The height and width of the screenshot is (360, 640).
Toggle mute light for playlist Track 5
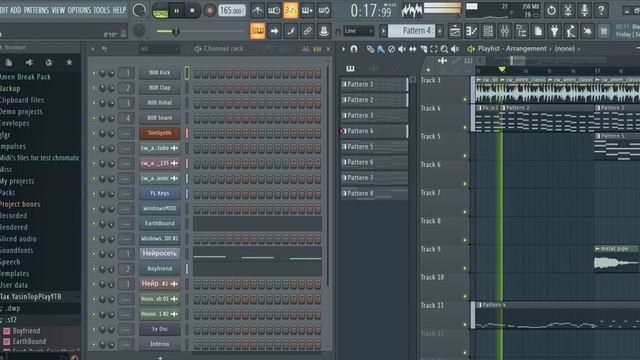click(464, 156)
